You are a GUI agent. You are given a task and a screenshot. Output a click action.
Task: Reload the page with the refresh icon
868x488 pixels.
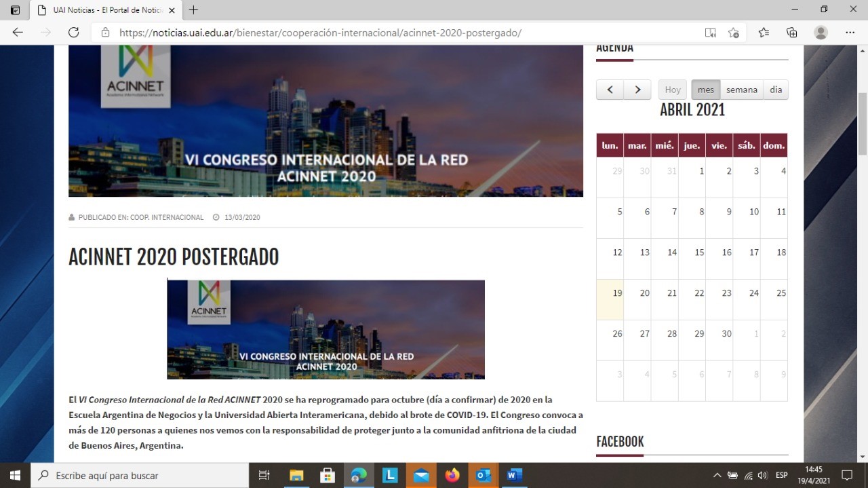[x=74, y=33]
